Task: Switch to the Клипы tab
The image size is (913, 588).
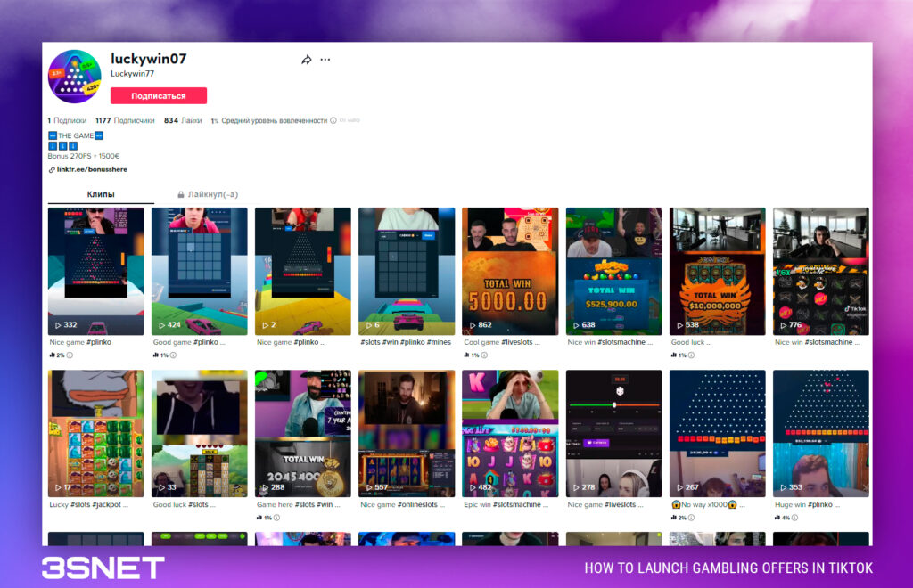Action: [x=100, y=193]
